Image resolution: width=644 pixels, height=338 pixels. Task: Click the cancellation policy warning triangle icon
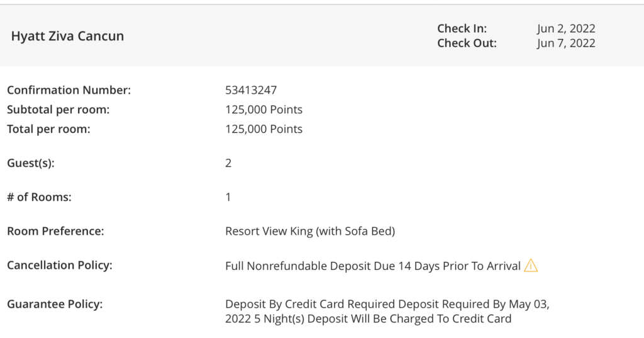tap(531, 266)
